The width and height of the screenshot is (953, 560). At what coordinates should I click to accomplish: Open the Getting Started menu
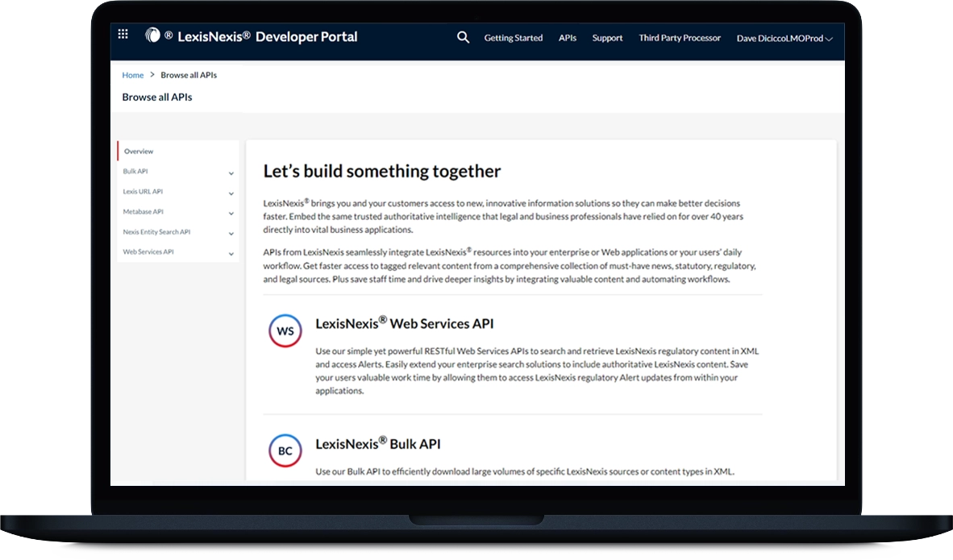tap(513, 38)
